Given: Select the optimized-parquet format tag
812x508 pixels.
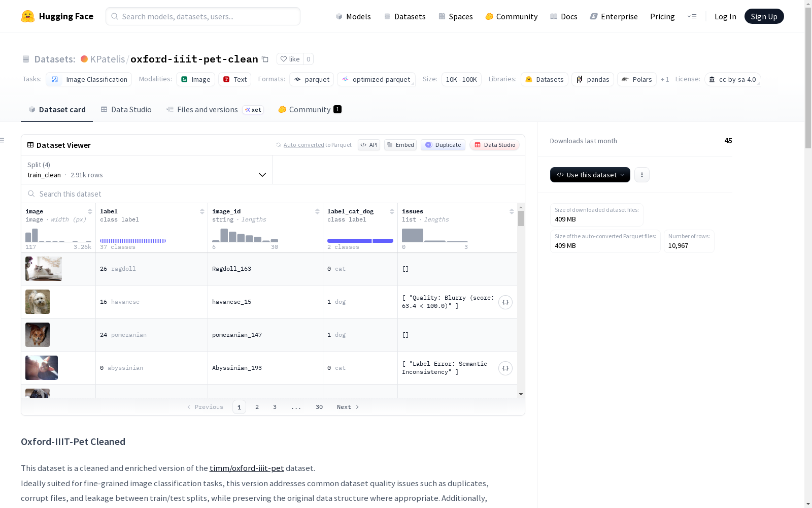Looking at the screenshot, I should coord(376,79).
